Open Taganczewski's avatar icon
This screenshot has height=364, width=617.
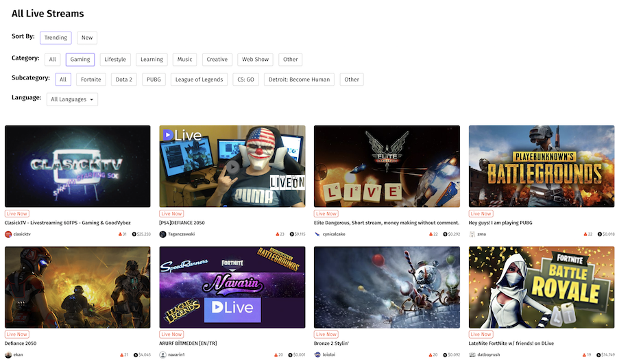pos(162,234)
